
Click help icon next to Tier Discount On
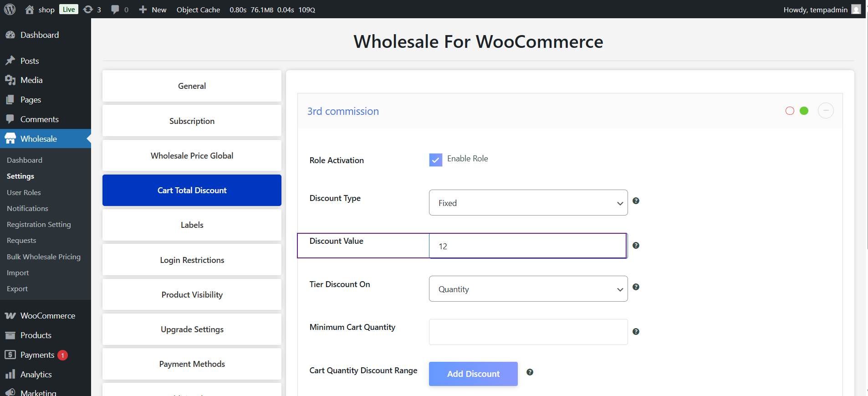[x=636, y=287]
